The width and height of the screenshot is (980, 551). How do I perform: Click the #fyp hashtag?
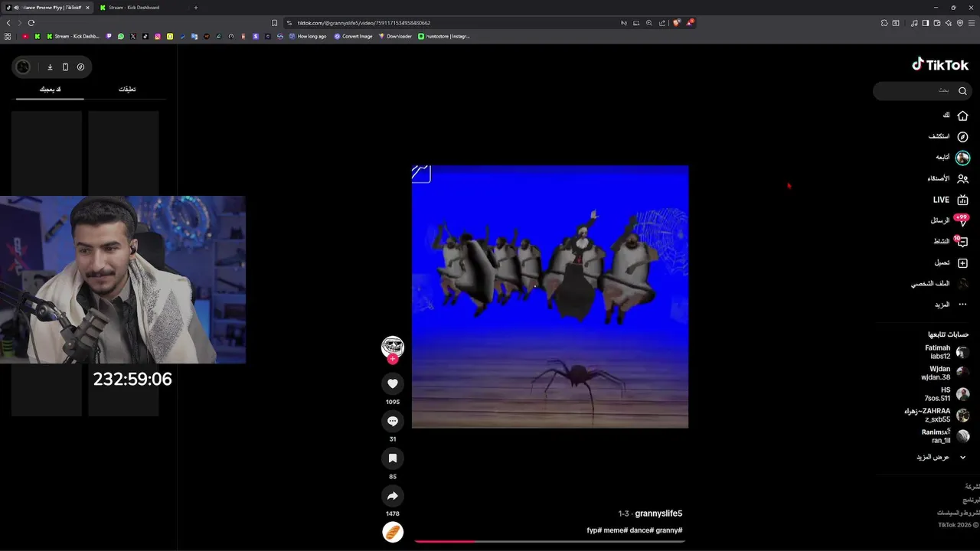click(x=594, y=530)
